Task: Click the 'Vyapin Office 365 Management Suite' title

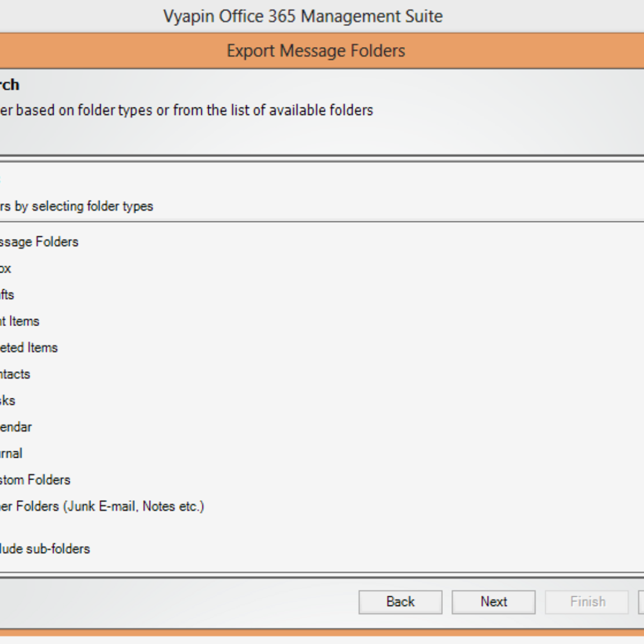Action: click(303, 17)
